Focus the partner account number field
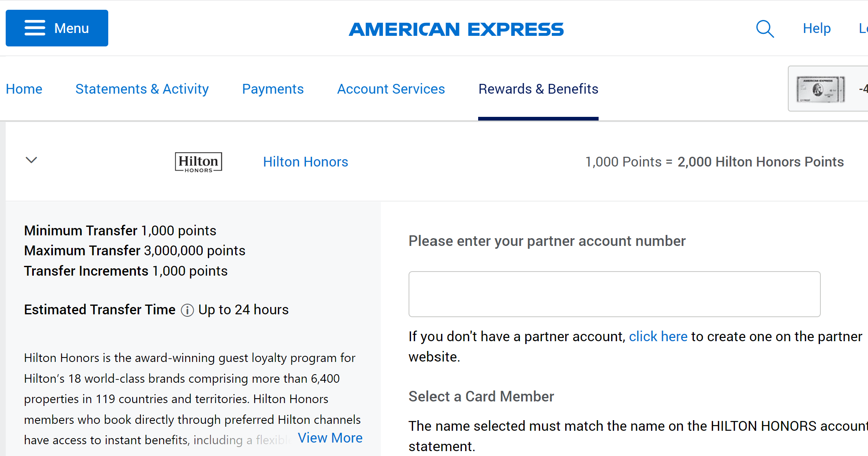 click(614, 294)
